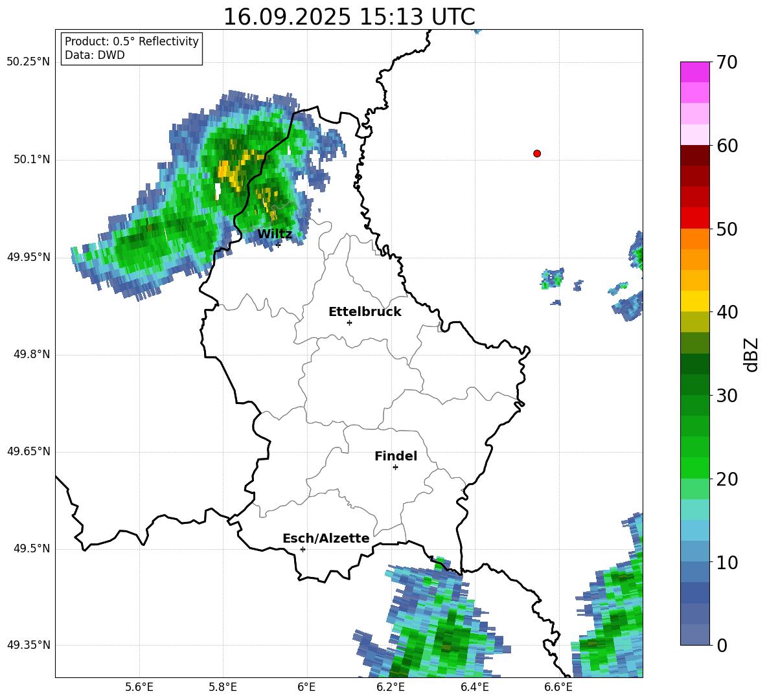Viewport: 767px width, 700px height.
Task: Click the dBZ colorbar axis label
Action: click(751, 354)
